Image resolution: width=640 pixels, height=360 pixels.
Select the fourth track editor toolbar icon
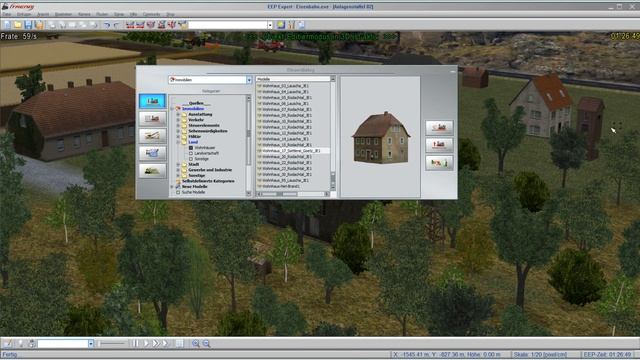point(162,25)
